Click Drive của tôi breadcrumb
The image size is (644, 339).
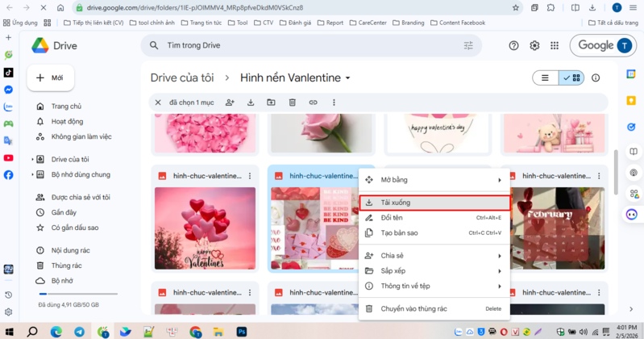[182, 77]
